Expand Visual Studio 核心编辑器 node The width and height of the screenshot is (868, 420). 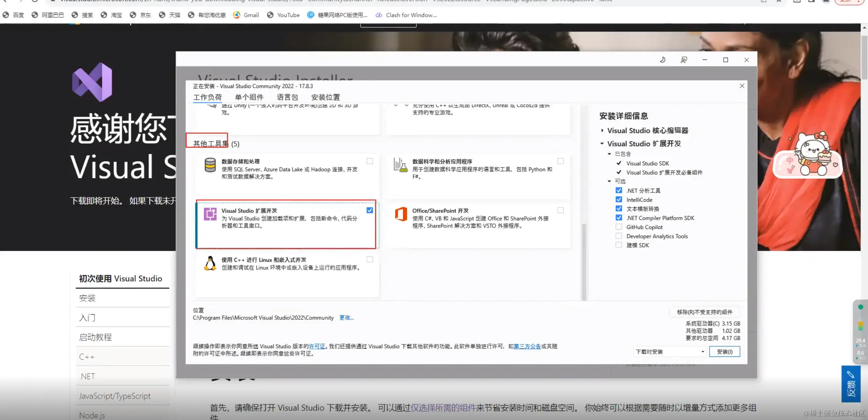pyautogui.click(x=602, y=131)
